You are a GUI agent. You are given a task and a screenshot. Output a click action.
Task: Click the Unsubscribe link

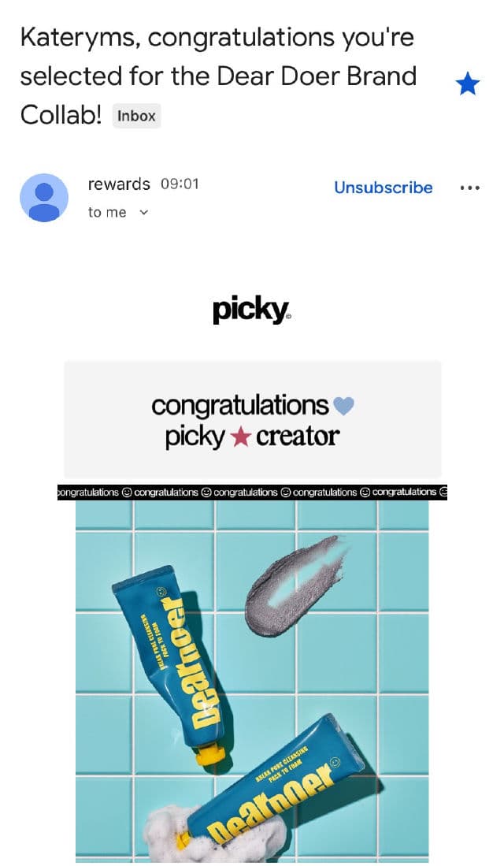pos(383,188)
